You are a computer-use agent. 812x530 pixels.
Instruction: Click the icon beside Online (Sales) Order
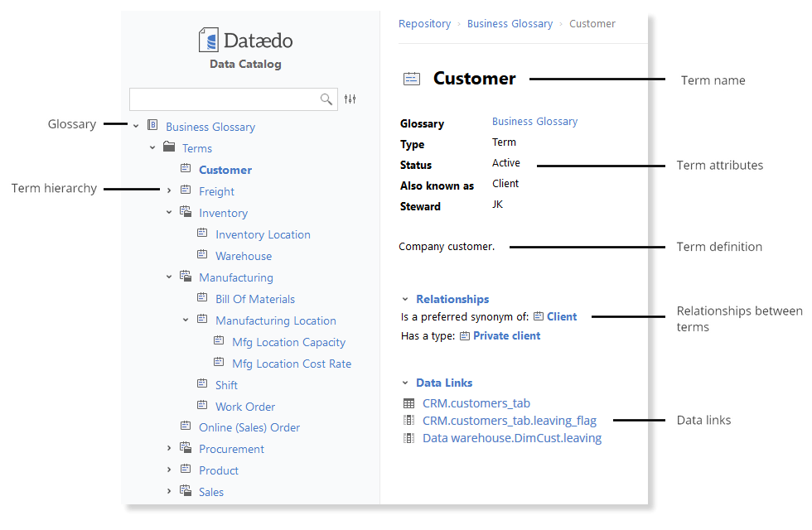point(186,426)
